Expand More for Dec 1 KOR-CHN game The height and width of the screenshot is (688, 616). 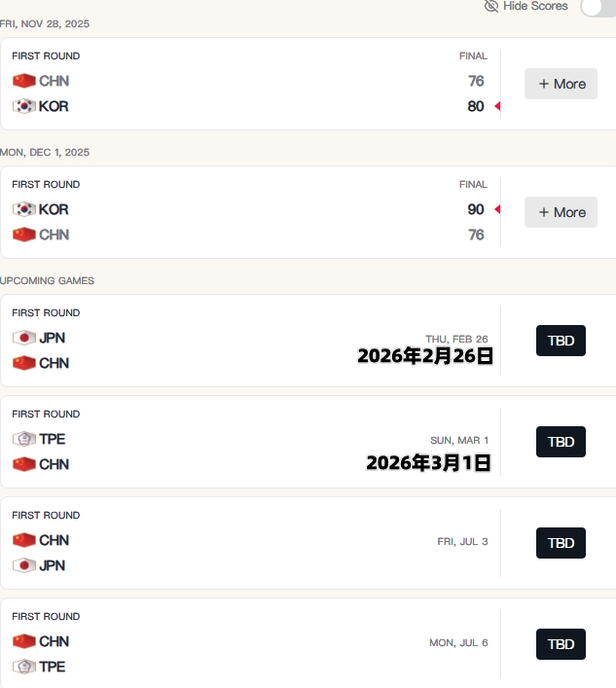pyautogui.click(x=561, y=212)
